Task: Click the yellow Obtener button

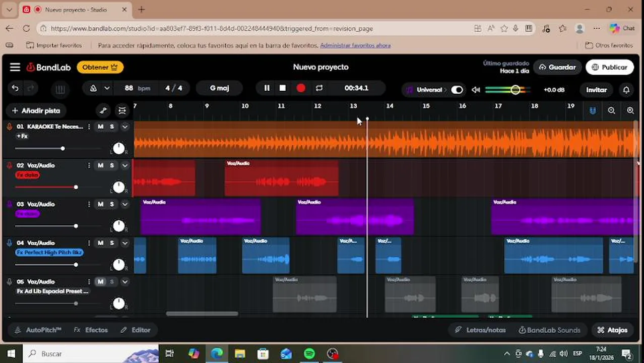Action: [100, 67]
